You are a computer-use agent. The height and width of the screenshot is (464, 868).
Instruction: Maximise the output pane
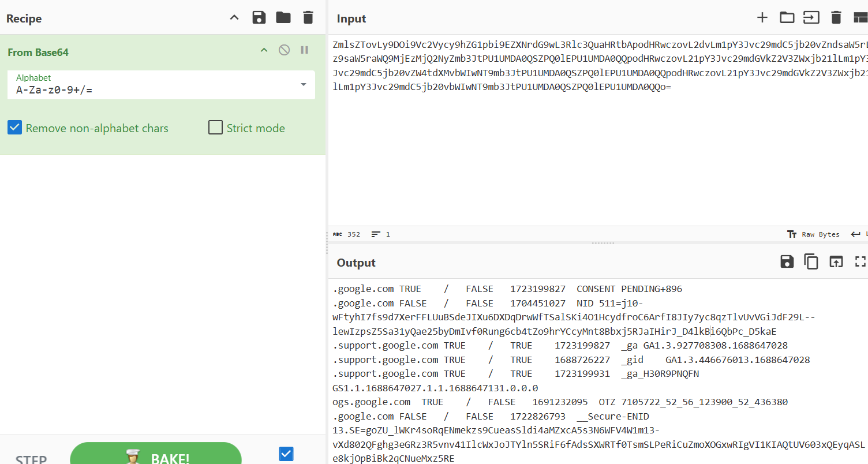pyautogui.click(x=860, y=262)
